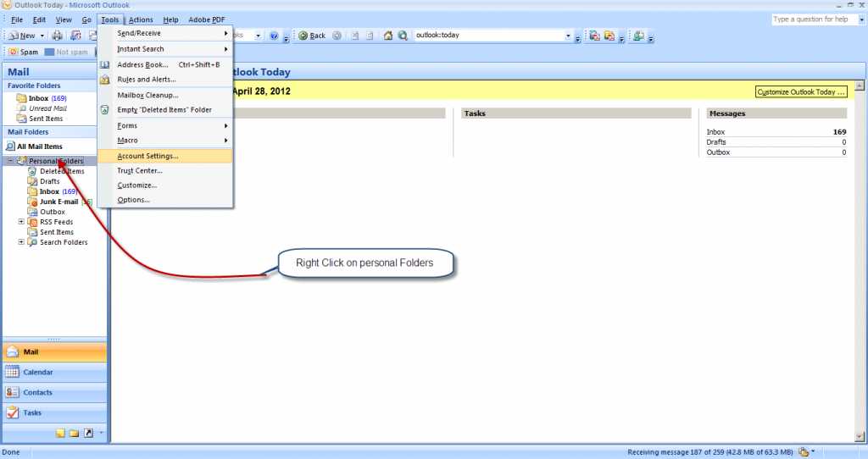Image resolution: width=868 pixels, height=459 pixels.
Task: Open the View menu
Action: click(x=64, y=19)
